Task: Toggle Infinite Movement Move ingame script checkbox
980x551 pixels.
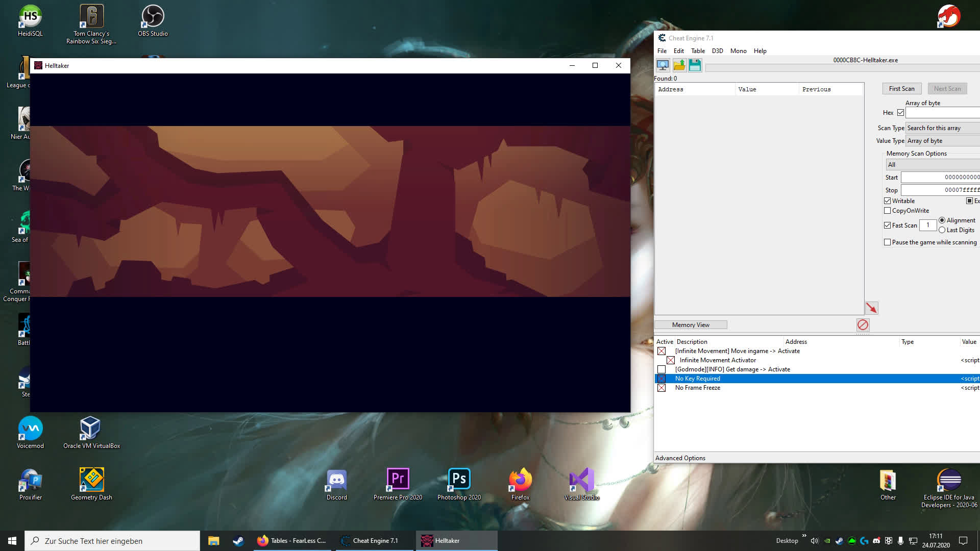Action: 661,351
